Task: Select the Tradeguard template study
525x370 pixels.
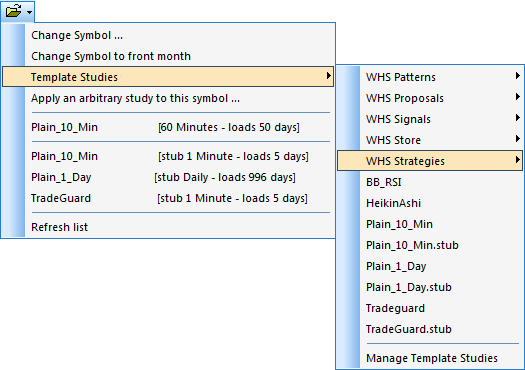Action: (430, 308)
